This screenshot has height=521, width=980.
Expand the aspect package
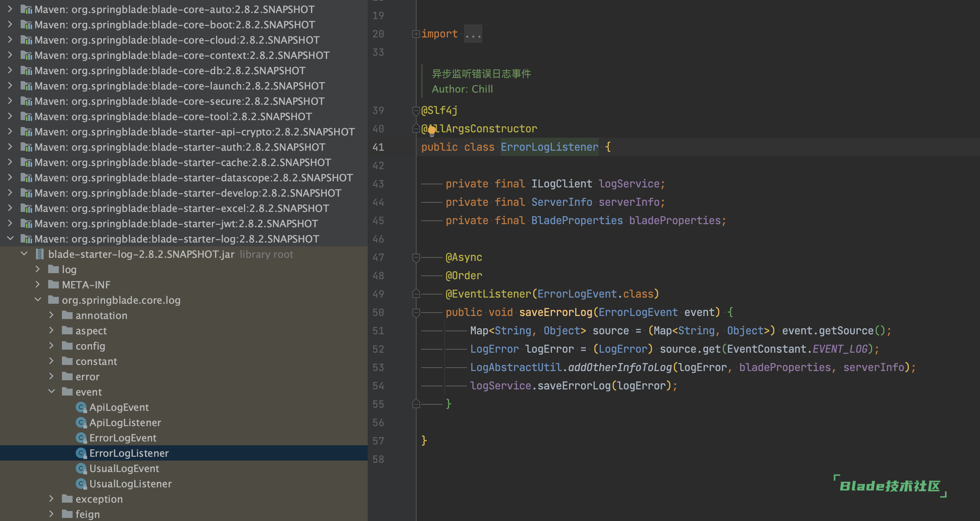click(x=52, y=330)
